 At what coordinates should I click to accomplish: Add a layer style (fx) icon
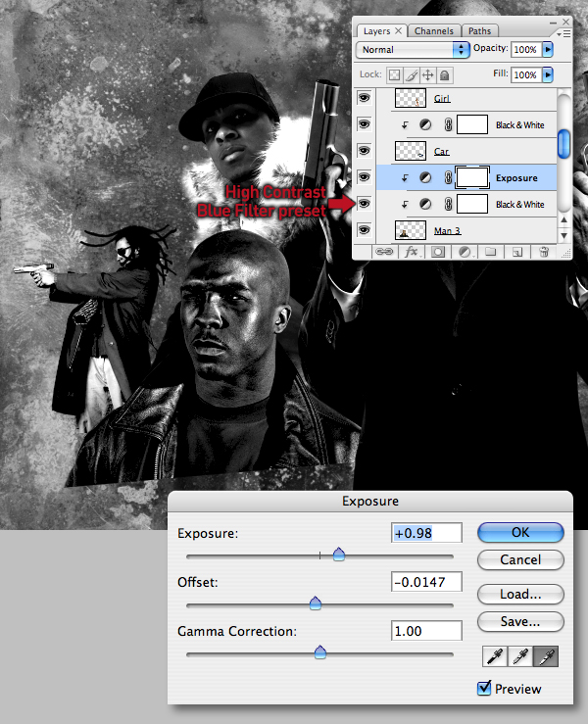(412, 252)
